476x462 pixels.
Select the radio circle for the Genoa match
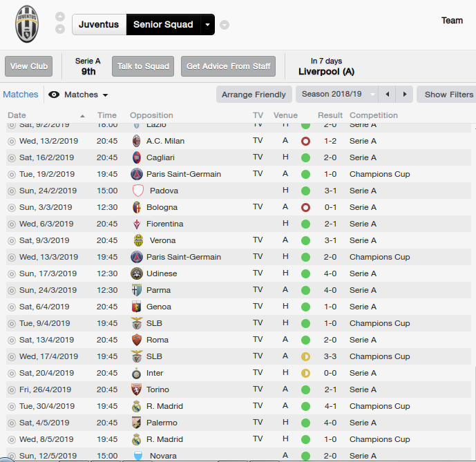pyautogui.click(x=11, y=307)
